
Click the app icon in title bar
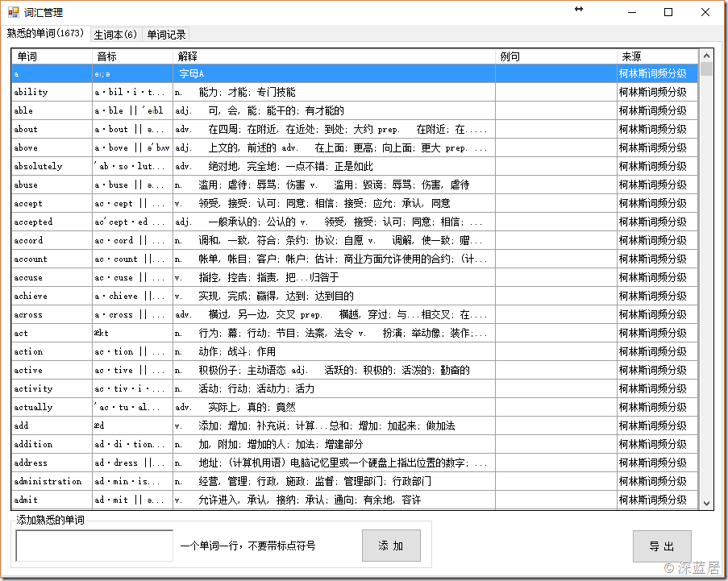(13, 13)
